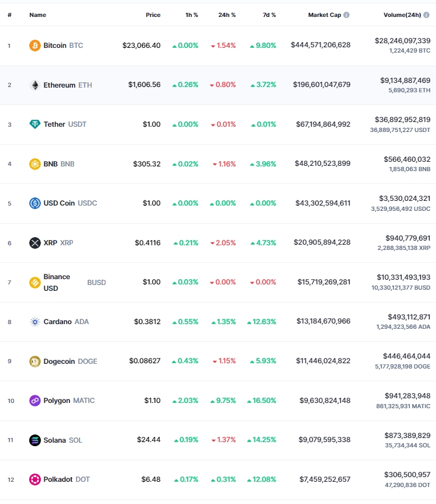Sort by the Name column header
Screen dimensions: 436x504
coord(37,15)
